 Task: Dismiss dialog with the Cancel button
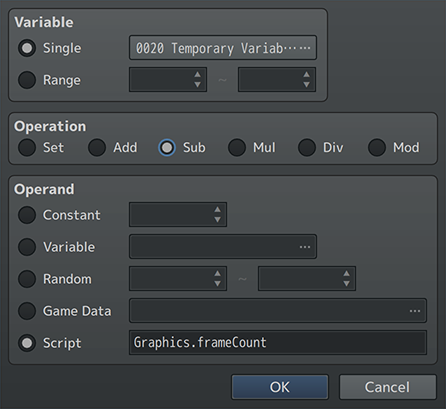(x=388, y=387)
